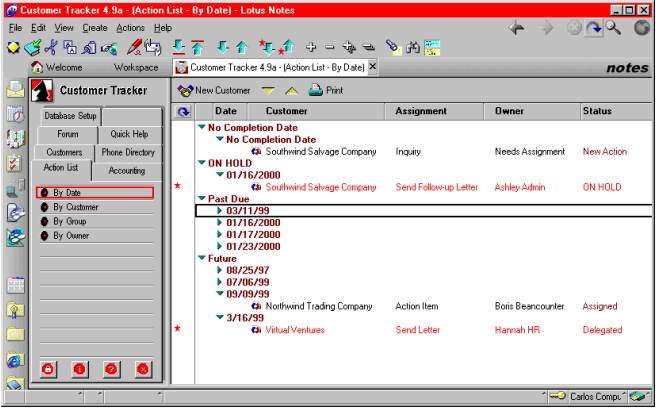Expand the 08/25/97 date row
Viewport: 656px width, 408px height.
coord(219,270)
